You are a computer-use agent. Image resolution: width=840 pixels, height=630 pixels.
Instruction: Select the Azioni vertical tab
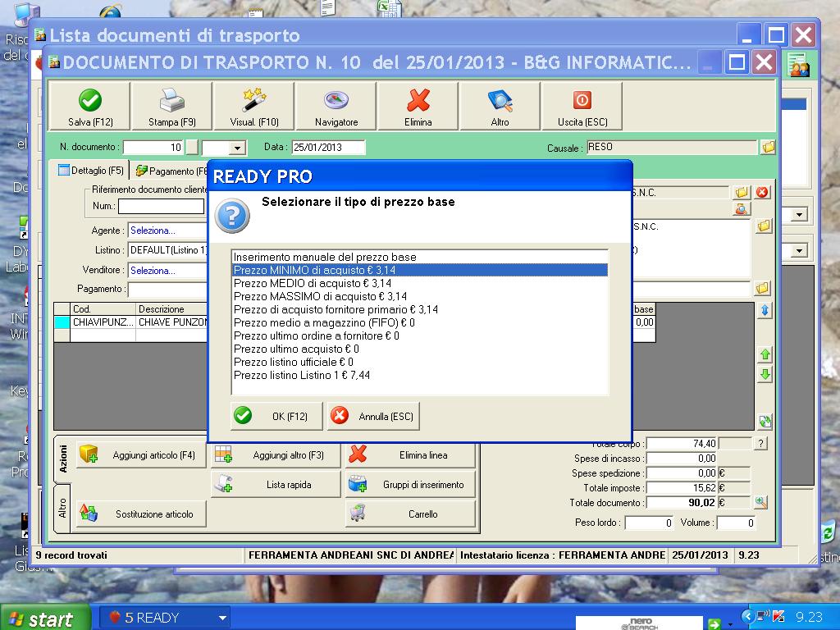(x=63, y=459)
